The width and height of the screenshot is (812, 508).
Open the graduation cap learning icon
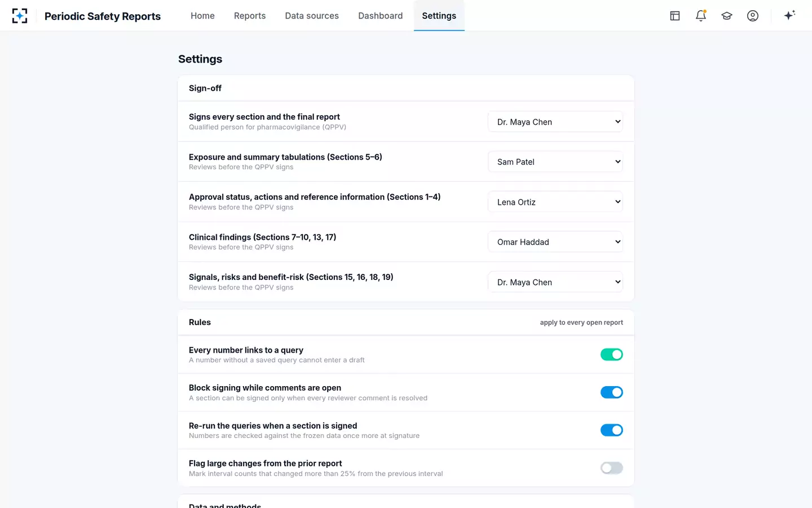coord(727,16)
